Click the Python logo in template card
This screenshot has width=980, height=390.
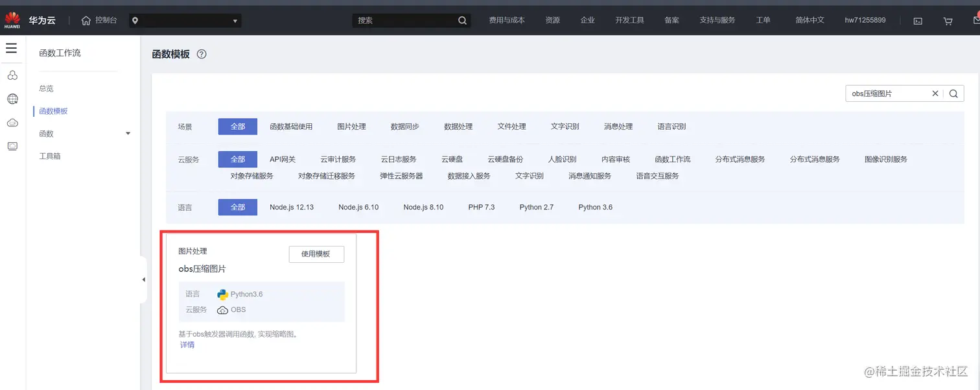pos(223,294)
